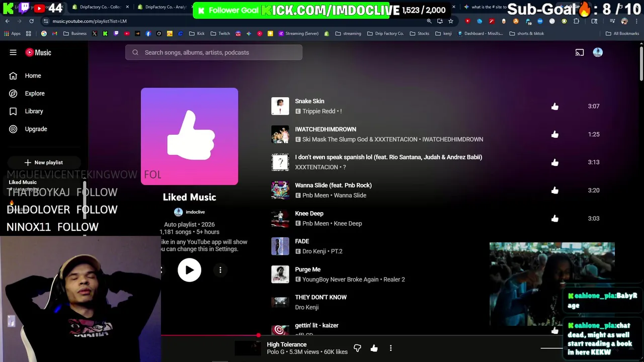Open Apps bookmark shortcut
644x362 pixels.
[12, 34]
